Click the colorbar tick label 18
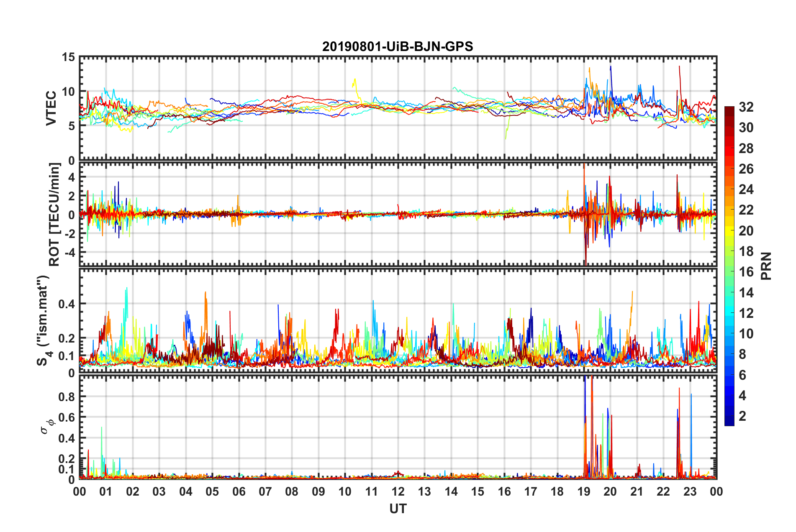 pyautogui.click(x=746, y=251)
